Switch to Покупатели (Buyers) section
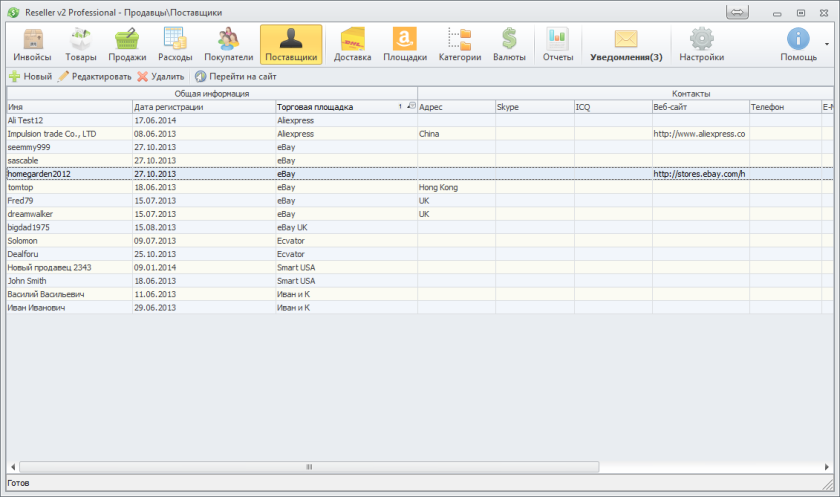The image size is (840, 497). [x=228, y=45]
